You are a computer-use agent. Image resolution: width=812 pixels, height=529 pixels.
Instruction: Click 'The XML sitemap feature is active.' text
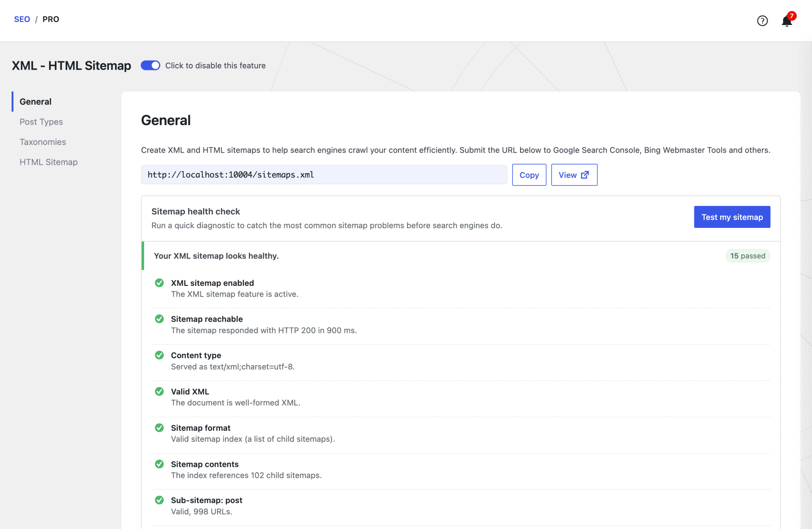click(x=235, y=294)
